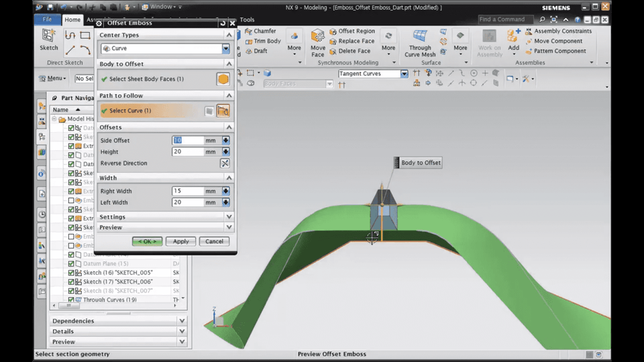
Task: Click the OK button
Action: 147,241
